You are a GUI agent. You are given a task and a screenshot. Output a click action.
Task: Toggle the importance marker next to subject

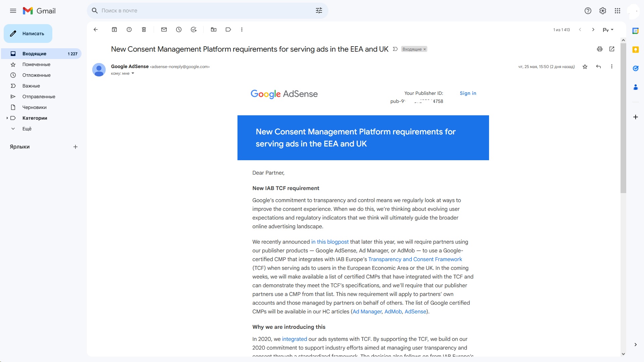tap(395, 49)
